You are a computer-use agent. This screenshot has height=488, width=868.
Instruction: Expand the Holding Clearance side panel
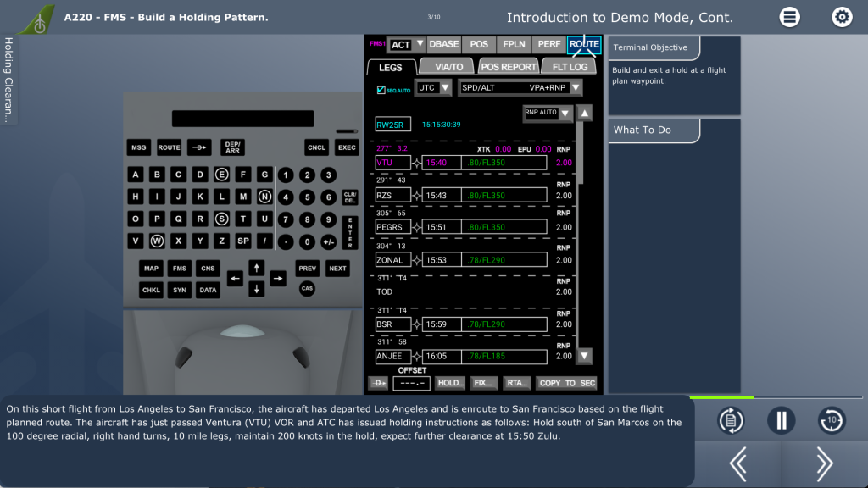tap(8, 79)
